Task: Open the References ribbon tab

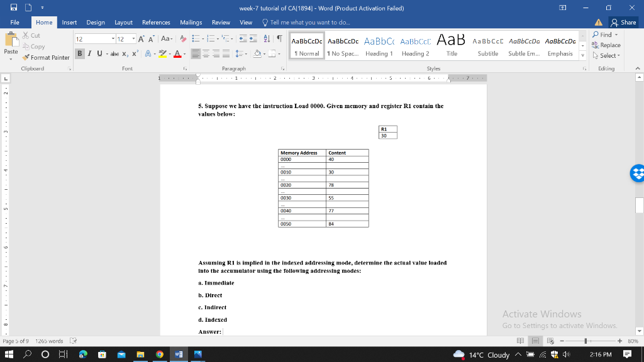Action: (156, 22)
